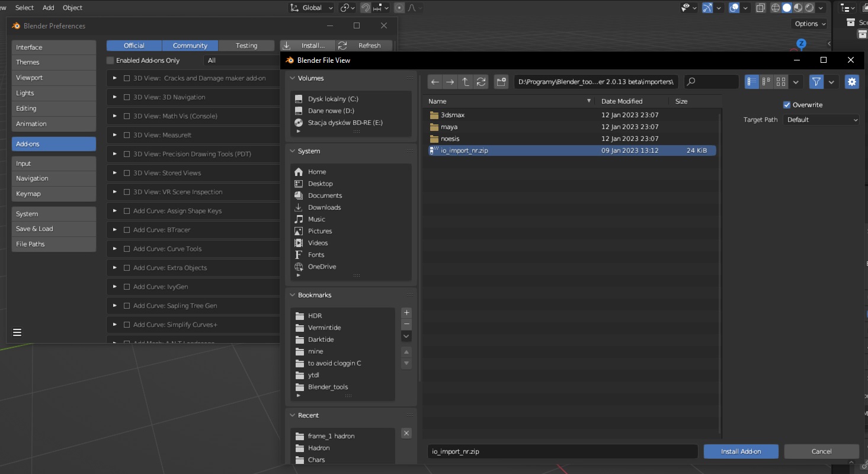This screenshot has width=868, height=474.
Task: Toggle the file filter funnel icon
Action: pos(816,82)
